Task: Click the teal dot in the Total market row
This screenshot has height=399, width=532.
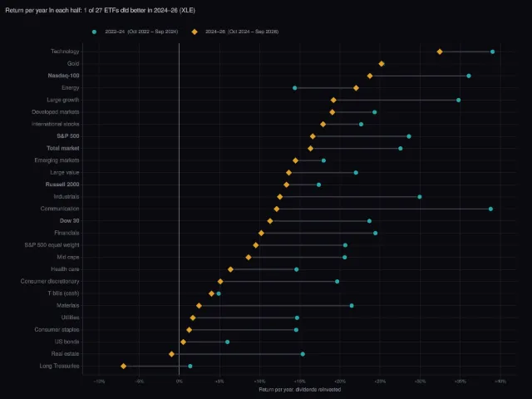Action: click(x=401, y=149)
